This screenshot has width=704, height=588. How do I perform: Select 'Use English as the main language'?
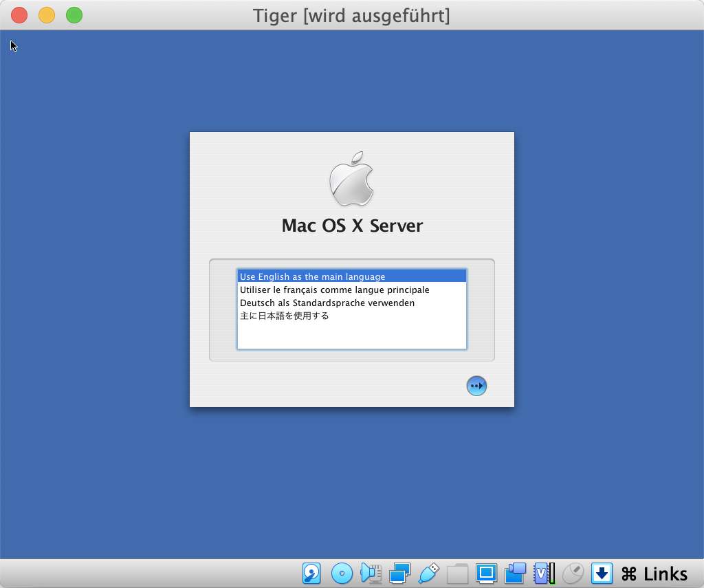pyautogui.click(x=351, y=276)
